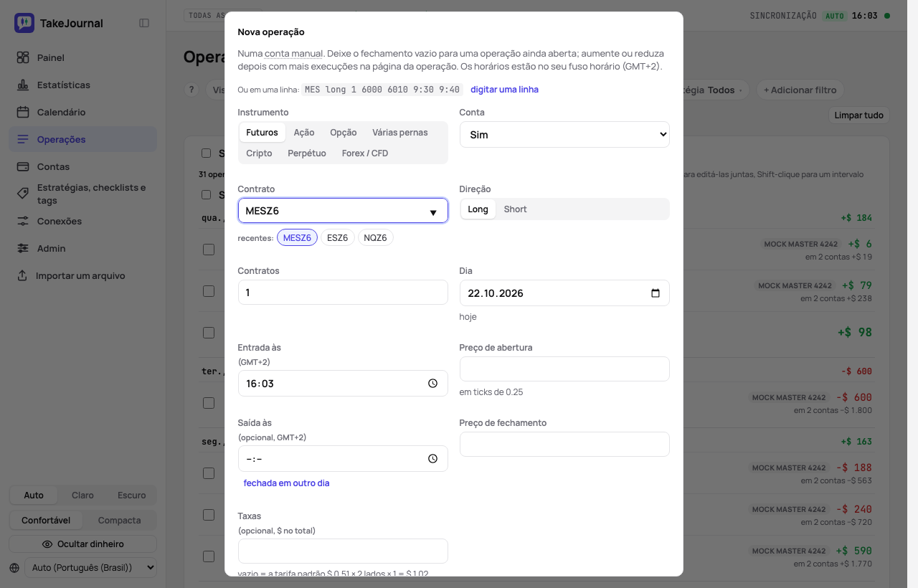
Task: Expand the Contrato MESZ6 combo box
Action: pos(343,211)
